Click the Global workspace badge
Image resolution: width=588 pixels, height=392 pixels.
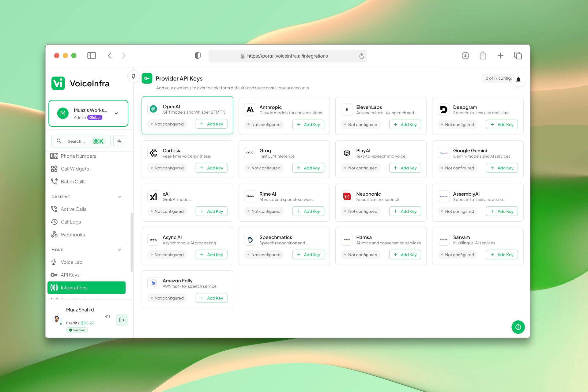pos(95,118)
